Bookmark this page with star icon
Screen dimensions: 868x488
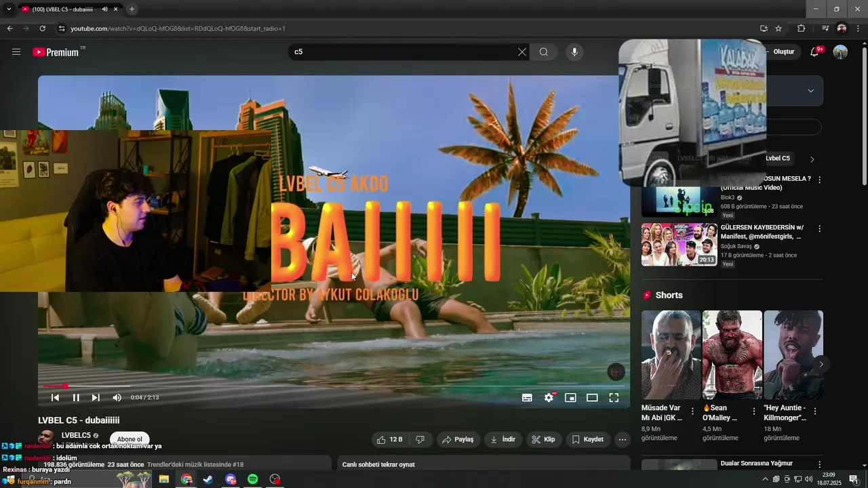[x=778, y=28]
